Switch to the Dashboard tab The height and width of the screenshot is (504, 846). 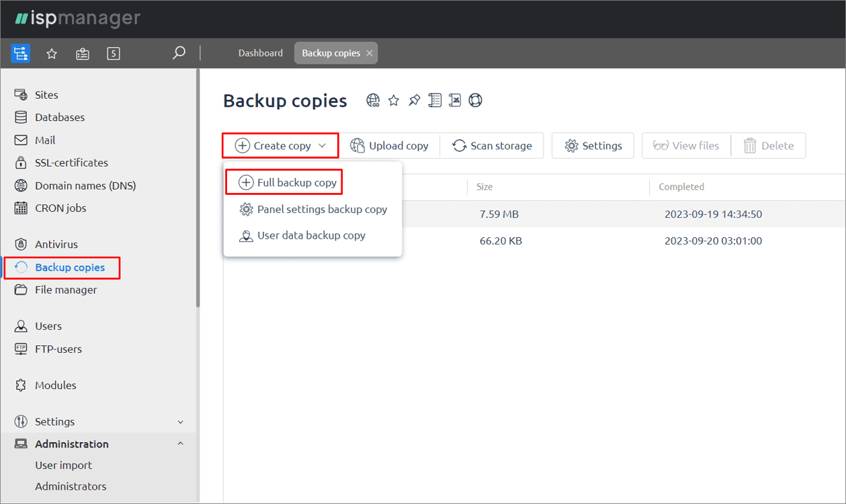click(x=260, y=52)
